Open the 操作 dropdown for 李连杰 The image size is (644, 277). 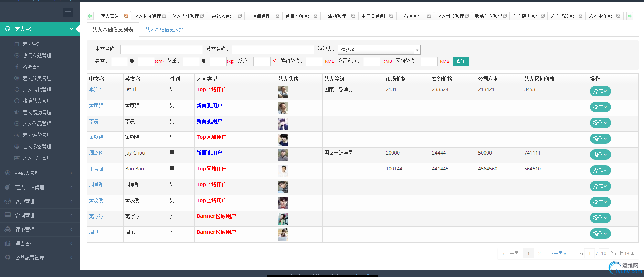tap(600, 91)
